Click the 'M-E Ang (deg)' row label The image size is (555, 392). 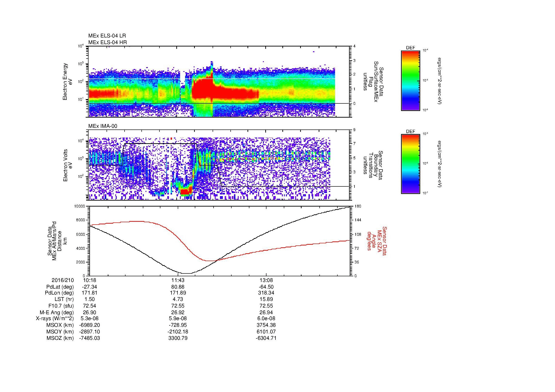pyautogui.click(x=57, y=312)
